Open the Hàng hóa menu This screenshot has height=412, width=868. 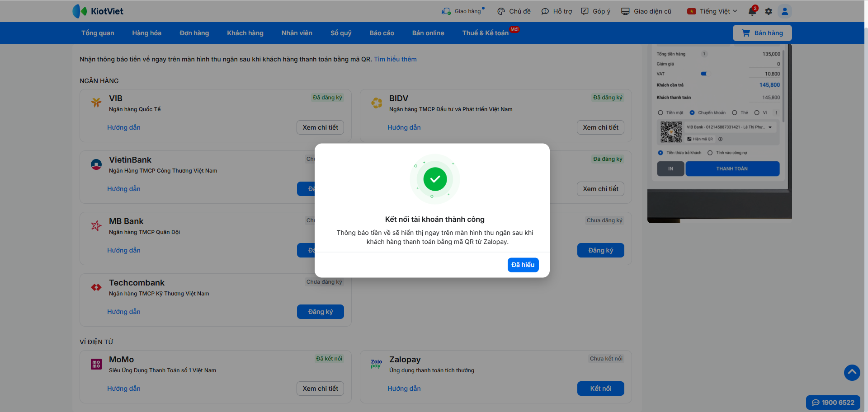[x=147, y=33]
